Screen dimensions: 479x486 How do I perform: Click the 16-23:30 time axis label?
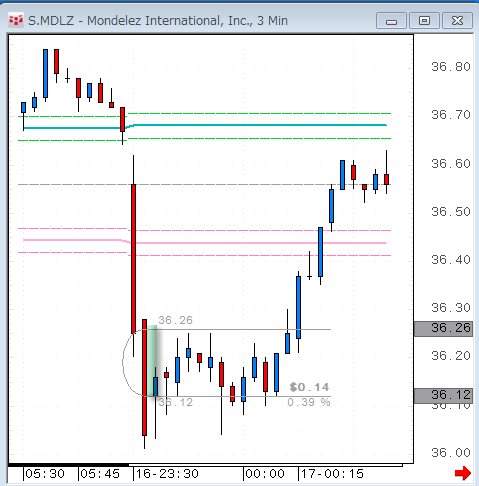point(167,474)
